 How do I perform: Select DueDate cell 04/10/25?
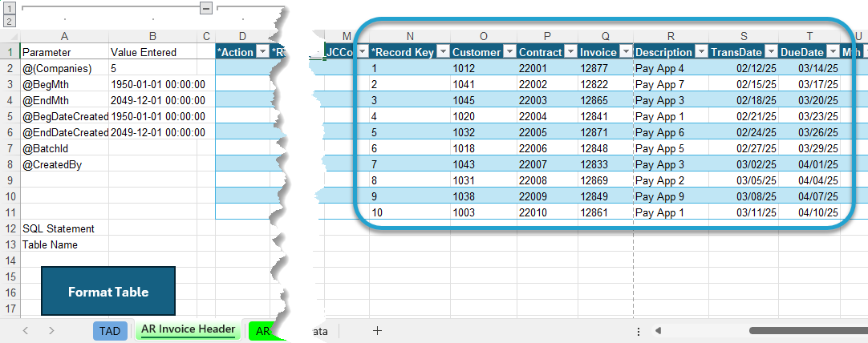[x=809, y=213]
